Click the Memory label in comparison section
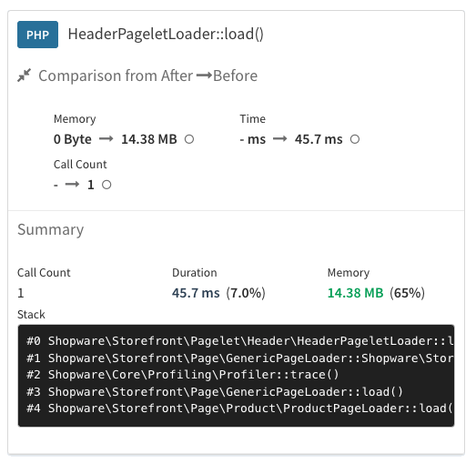476x464 pixels. click(x=75, y=118)
